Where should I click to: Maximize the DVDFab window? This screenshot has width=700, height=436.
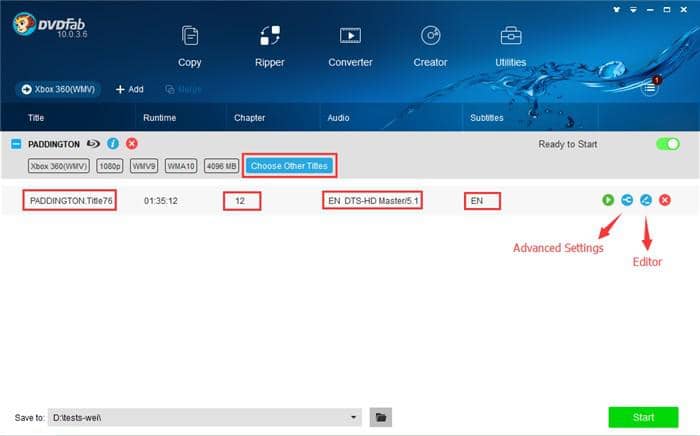[x=667, y=9]
